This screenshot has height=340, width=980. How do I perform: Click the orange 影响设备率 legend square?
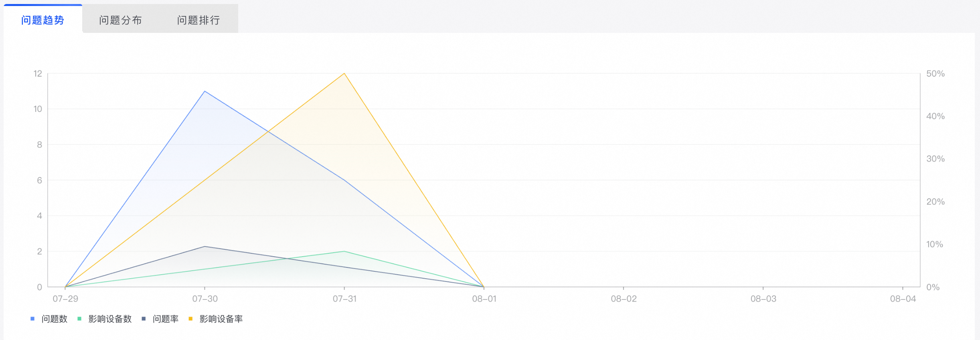[x=190, y=319]
